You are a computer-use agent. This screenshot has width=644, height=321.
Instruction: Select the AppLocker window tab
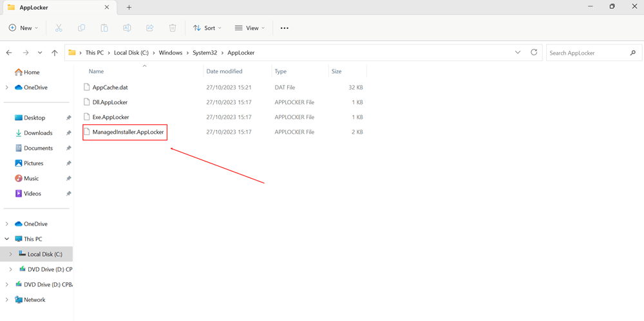point(59,7)
